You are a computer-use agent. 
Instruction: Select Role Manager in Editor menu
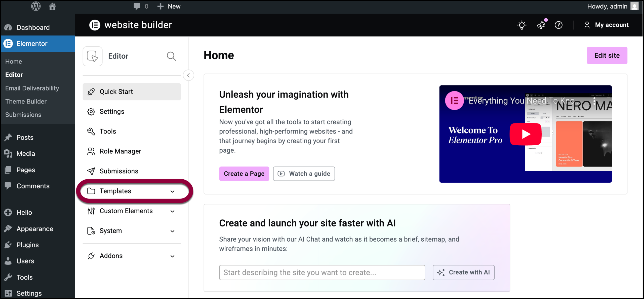120,151
